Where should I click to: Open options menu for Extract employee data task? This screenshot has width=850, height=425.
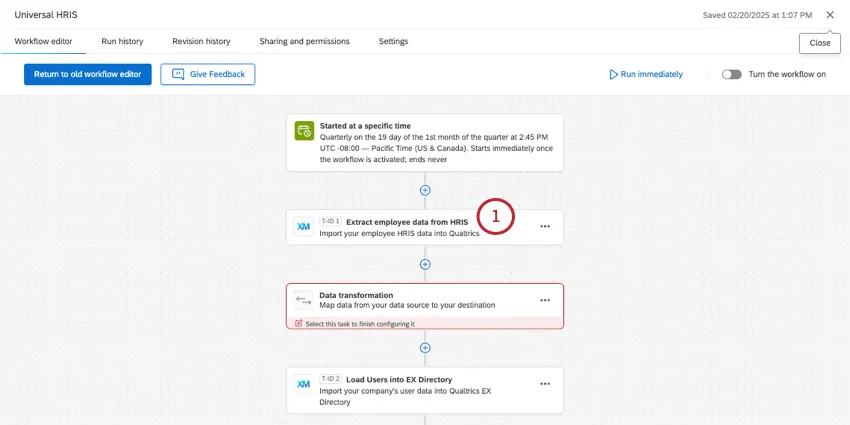click(545, 226)
